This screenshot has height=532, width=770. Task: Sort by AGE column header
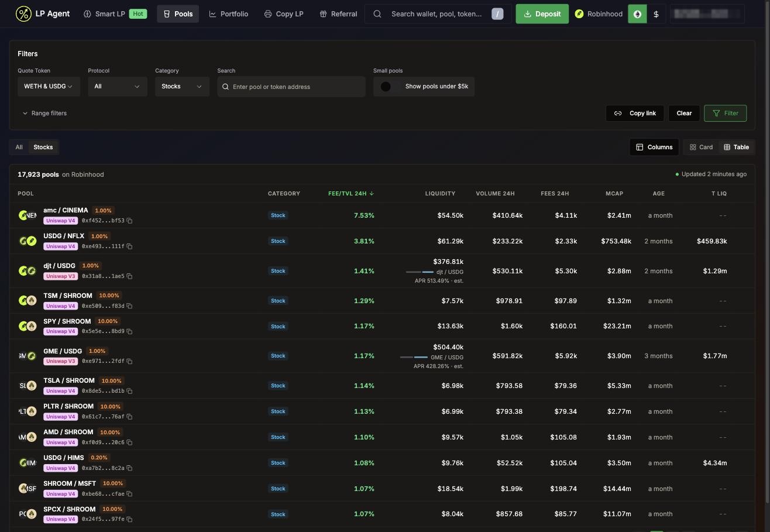659,193
